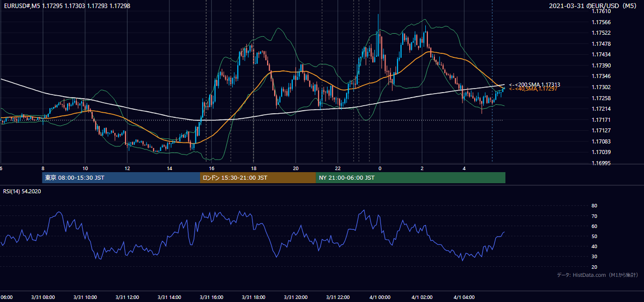Click the 3/31 10:00 date label
The image size is (644, 302).
click(85, 297)
